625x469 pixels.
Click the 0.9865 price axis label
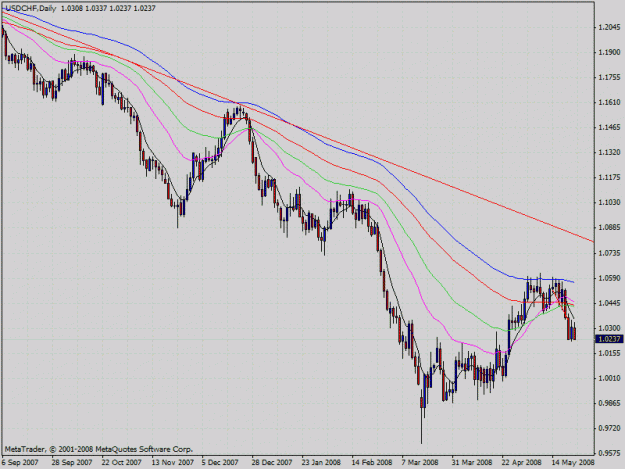tap(609, 403)
